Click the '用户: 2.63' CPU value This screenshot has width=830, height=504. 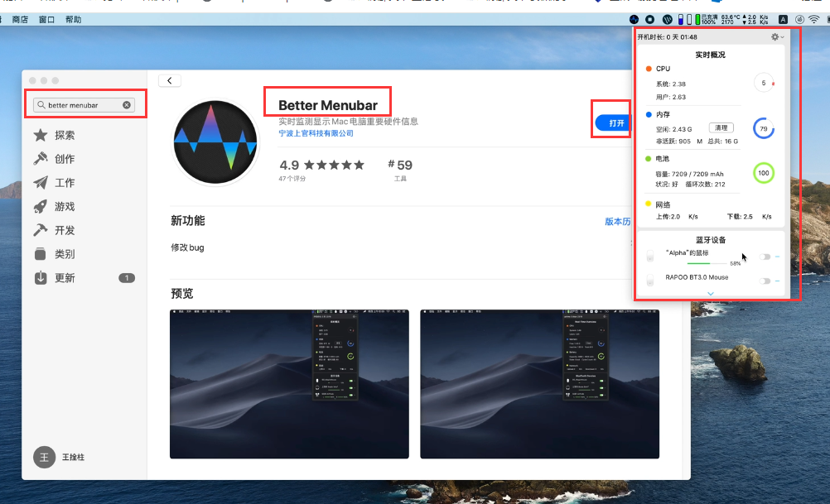671,98
